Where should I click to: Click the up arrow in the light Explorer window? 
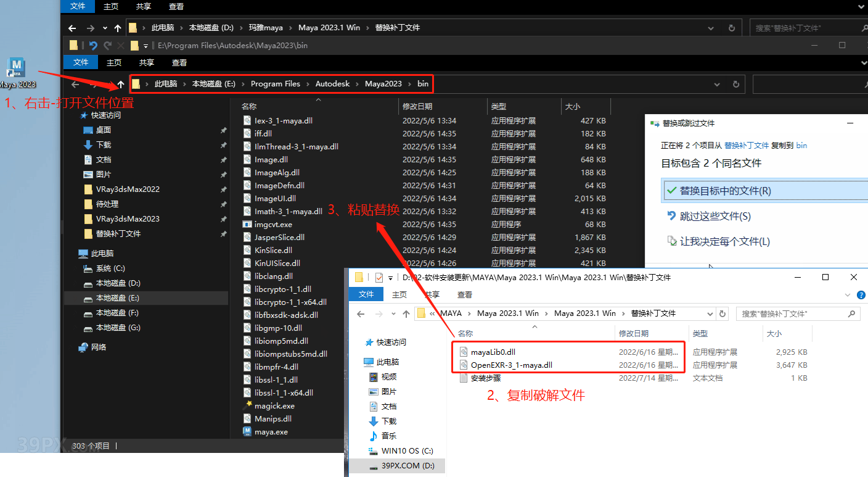[406, 313]
